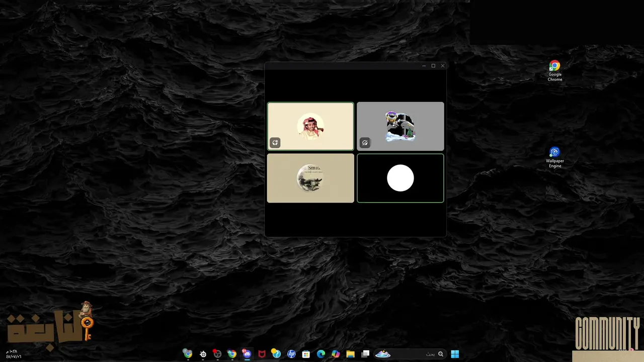Image resolution: width=644 pixels, height=362 pixels.
Task: Open Task View from the taskbar
Action: pos(365,354)
